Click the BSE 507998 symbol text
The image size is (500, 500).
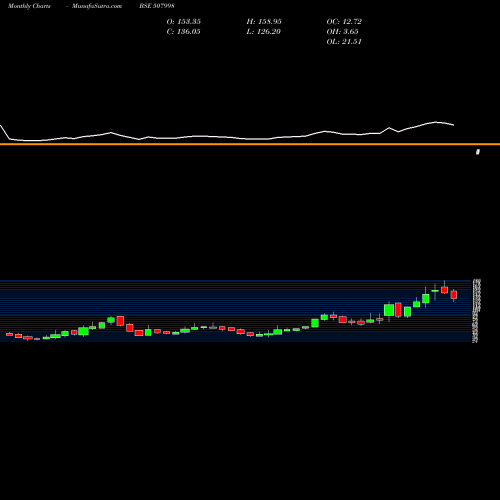(x=157, y=6)
